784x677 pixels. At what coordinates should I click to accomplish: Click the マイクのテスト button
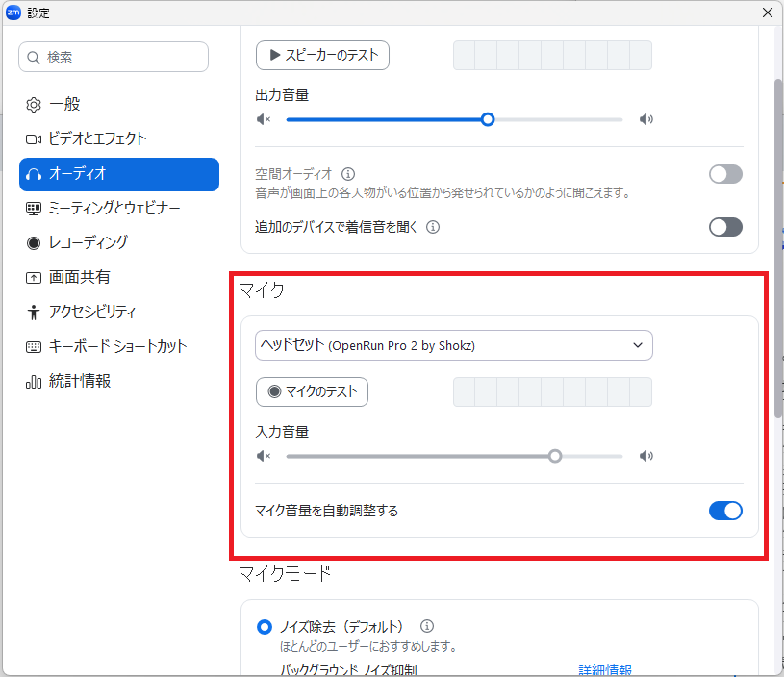click(x=312, y=392)
